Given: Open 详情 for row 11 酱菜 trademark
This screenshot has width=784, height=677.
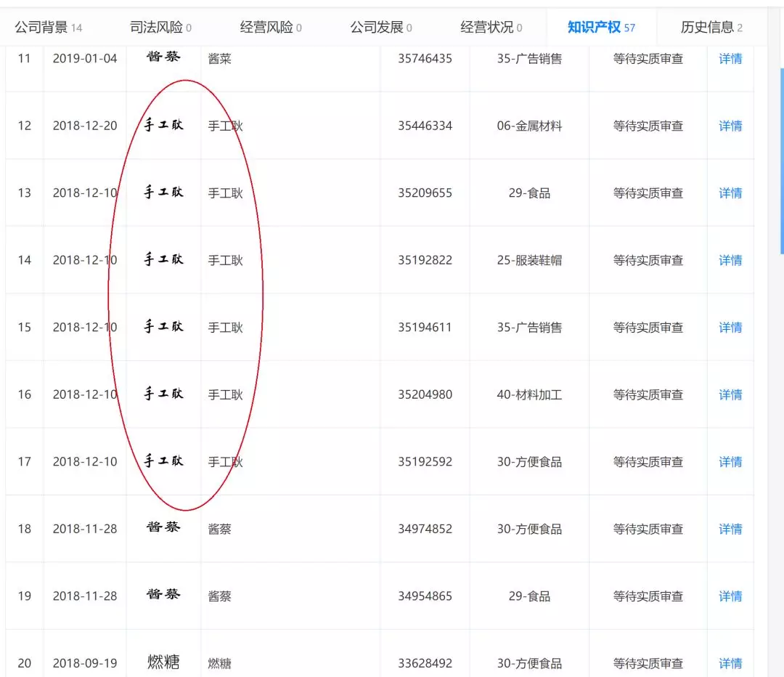Looking at the screenshot, I should click(730, 59).
